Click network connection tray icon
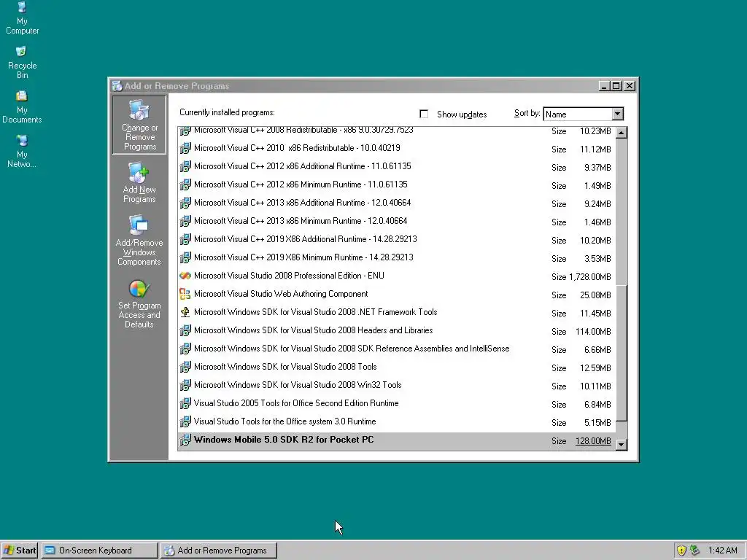Screen dimensions: 747x560 coord(695,551)
